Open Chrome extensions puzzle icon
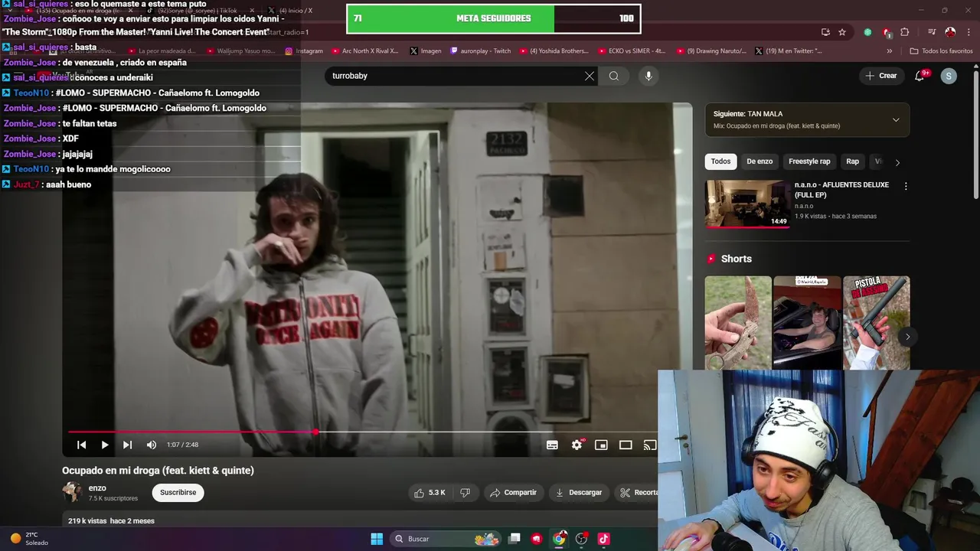 click(905, 32)
